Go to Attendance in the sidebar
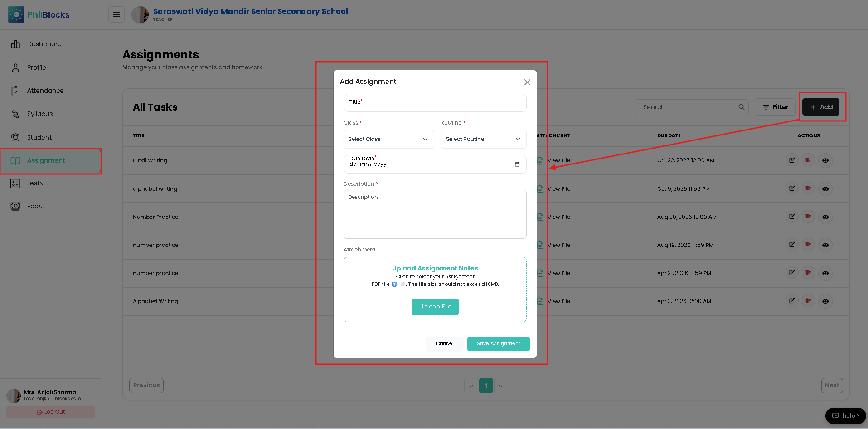The image size is (868, 429). 45,91
